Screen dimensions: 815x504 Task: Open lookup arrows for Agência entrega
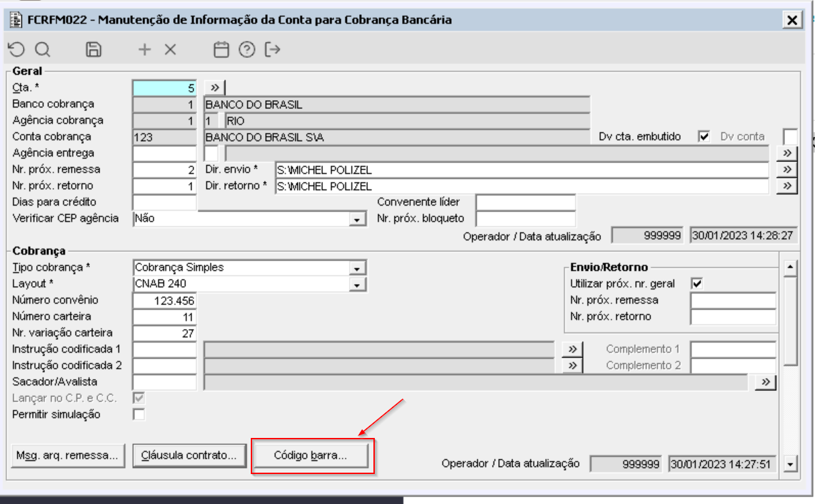(x=787, y=153)
